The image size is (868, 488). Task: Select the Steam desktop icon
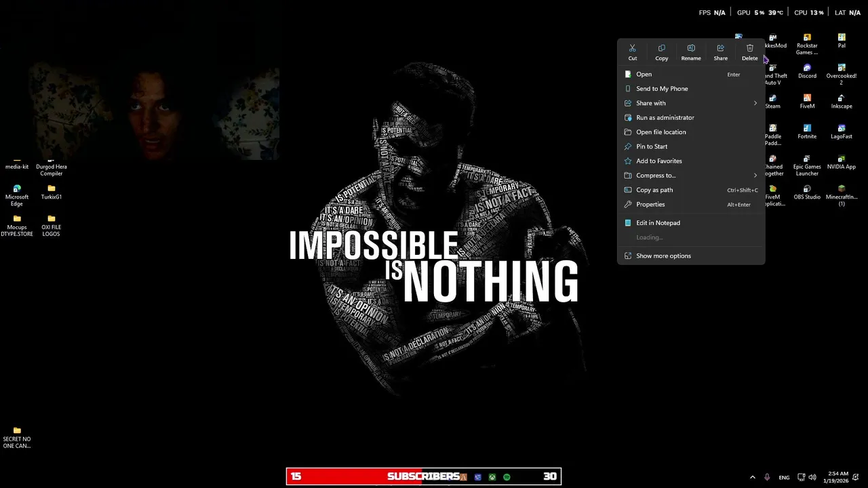773,102
